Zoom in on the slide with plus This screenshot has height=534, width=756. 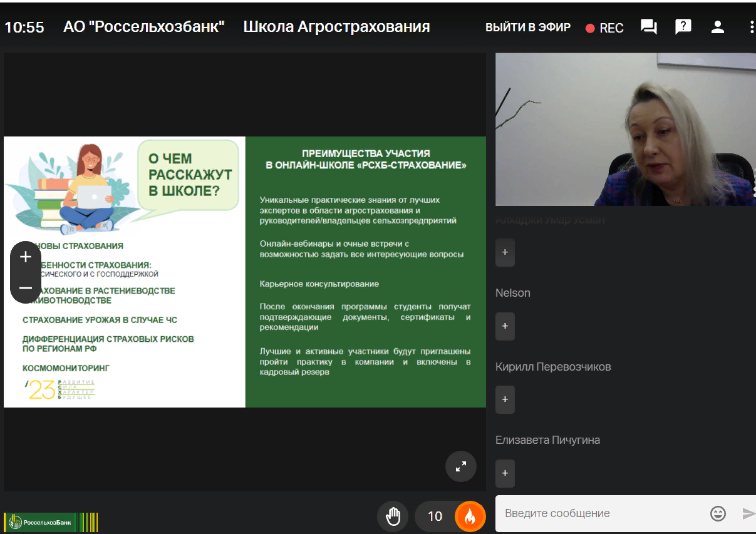(x=26, y=257)
